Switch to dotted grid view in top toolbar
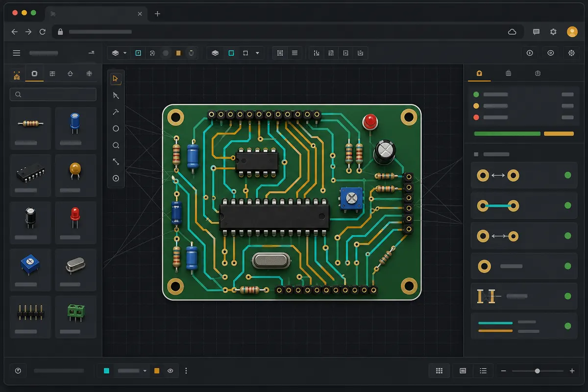The height and width of the screenshot is (392, 588). [x=280, y=53]
